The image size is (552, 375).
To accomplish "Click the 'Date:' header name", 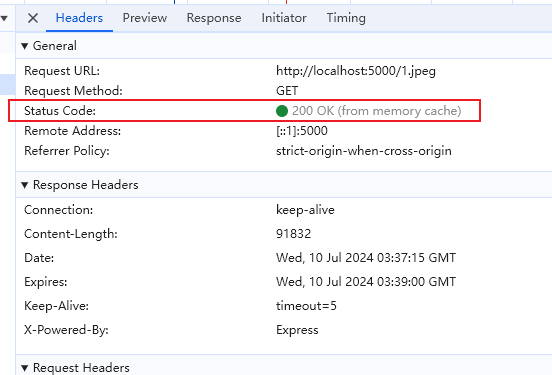I will [x=39, y=258].
